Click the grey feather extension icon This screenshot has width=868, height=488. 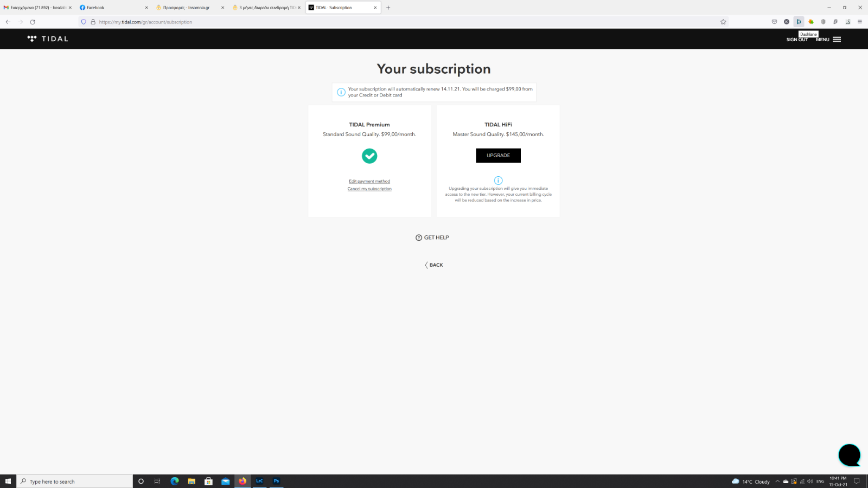click(x=835, y=22)
